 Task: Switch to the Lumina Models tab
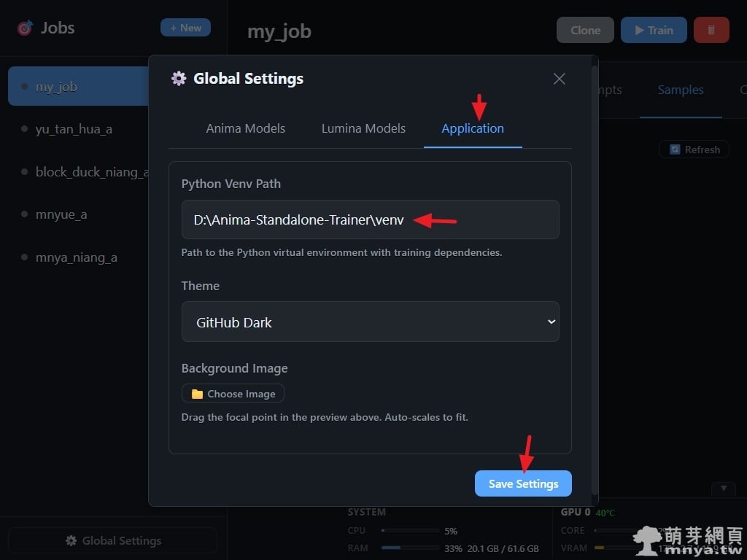tap(363, 128)
